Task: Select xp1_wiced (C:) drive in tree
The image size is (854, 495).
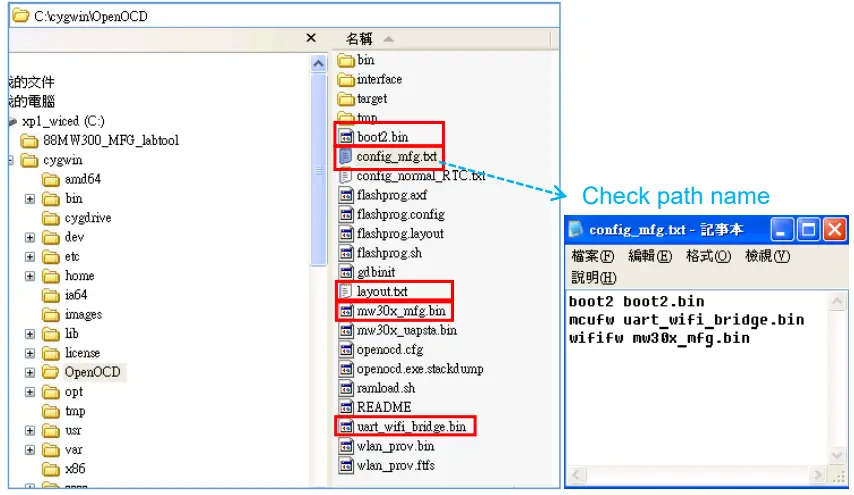Action: (x=63, y=121)
